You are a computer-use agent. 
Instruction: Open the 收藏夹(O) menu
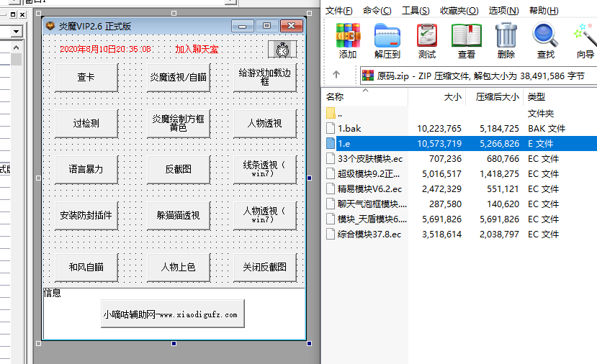(459, 11)
